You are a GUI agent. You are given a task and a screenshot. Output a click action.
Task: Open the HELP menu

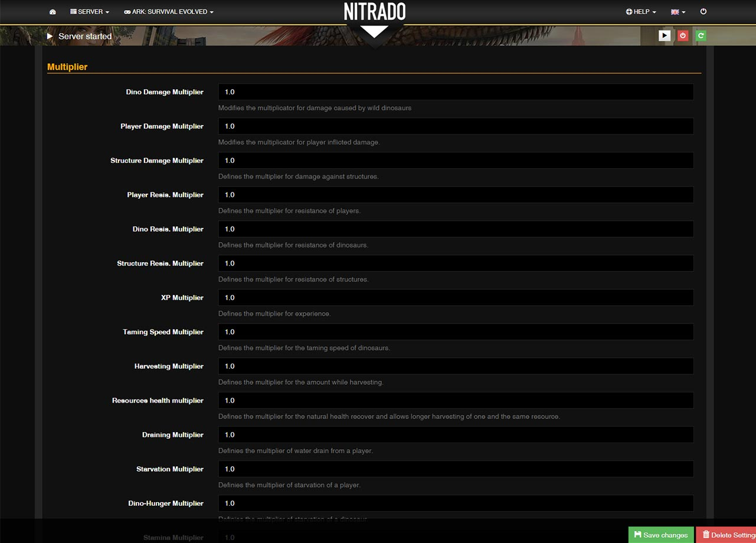pyautogui.click(x=641, y=12)
